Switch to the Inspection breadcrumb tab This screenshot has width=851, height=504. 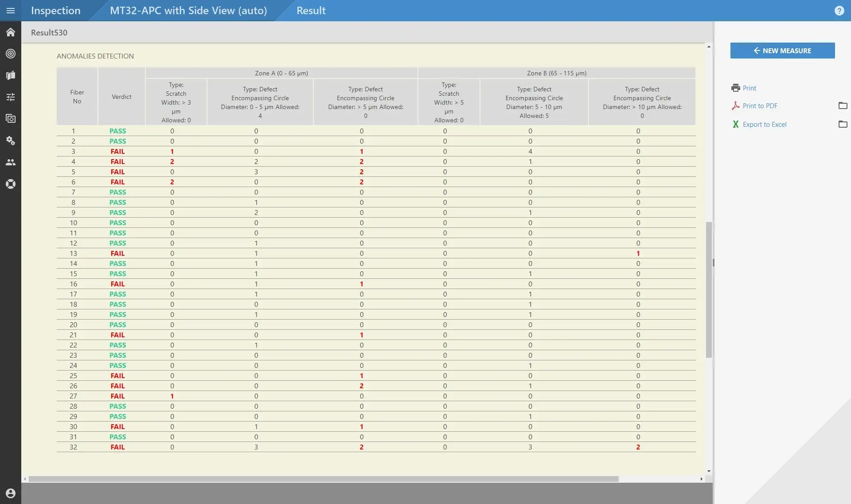[x=55, y=11]
